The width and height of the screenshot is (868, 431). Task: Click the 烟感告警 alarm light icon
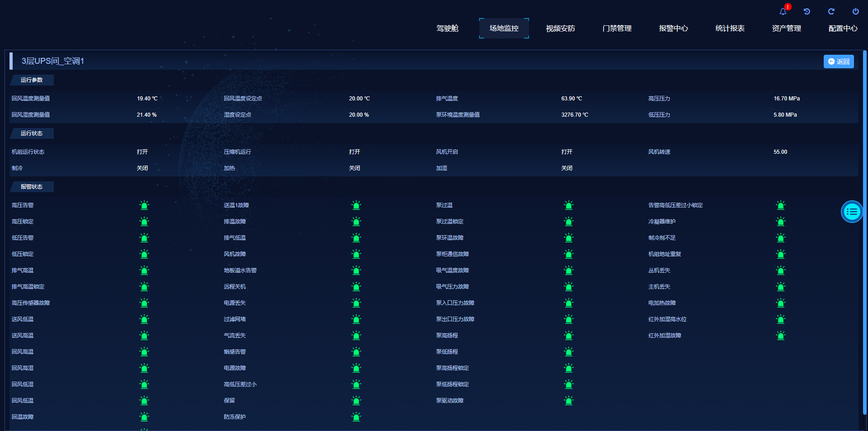[x=356, y=352]
